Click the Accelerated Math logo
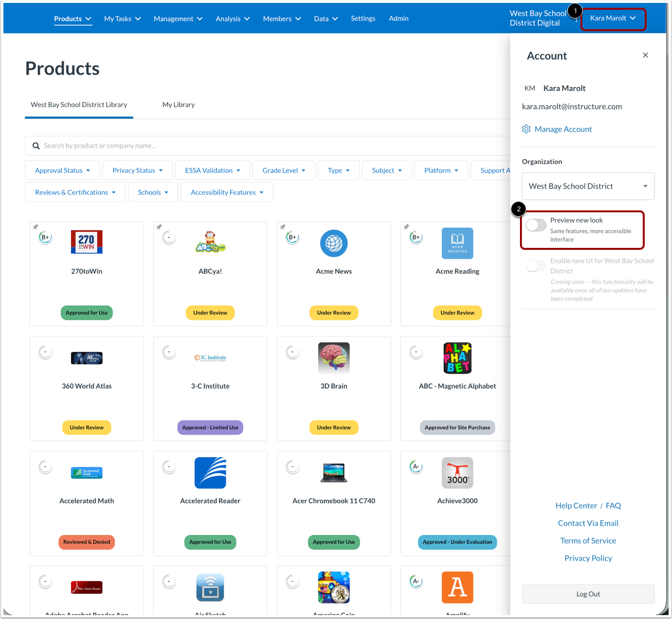Image resolution: width=672 pixels, height=619 pixels. click(x=87, y=472)
